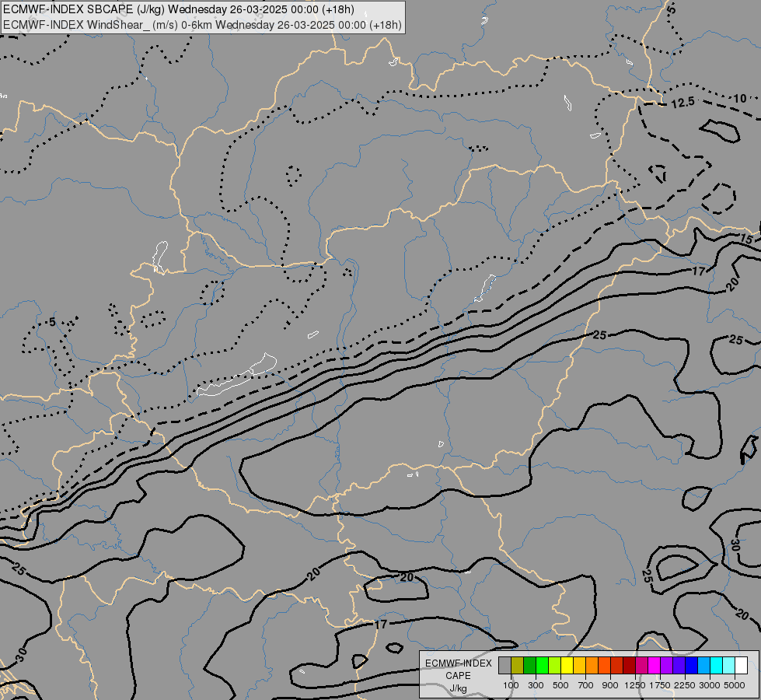Click the legend label 1750
This screenshot has width=761, height=700.
[660, 685]
